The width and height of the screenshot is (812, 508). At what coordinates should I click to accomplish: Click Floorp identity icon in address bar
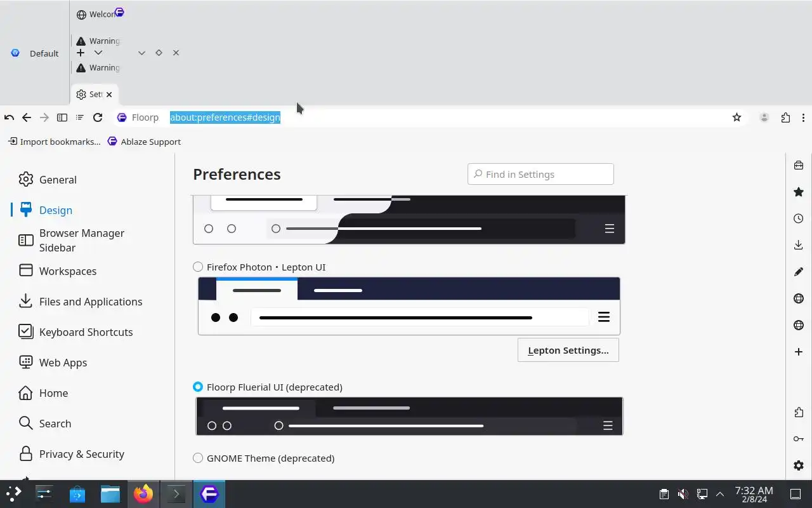pyautogui.click(x=122, y=117)
